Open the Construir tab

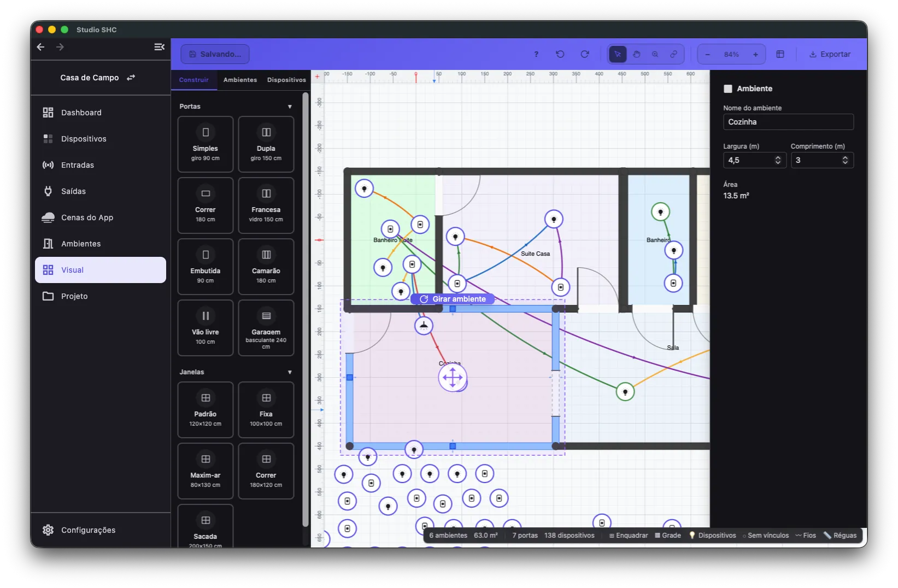194,80
